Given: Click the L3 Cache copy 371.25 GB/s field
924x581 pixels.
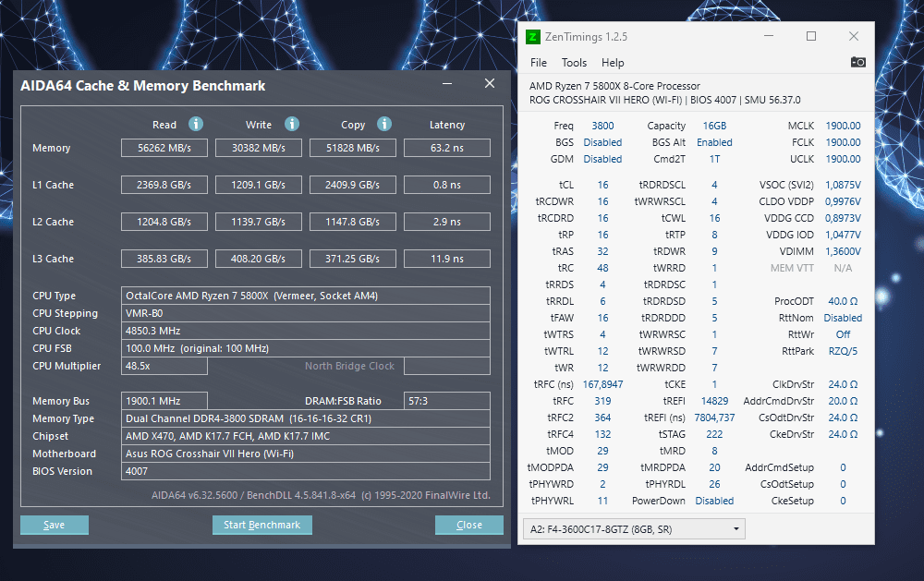Looking at the screenshot, I should click(x=353, y=259).
